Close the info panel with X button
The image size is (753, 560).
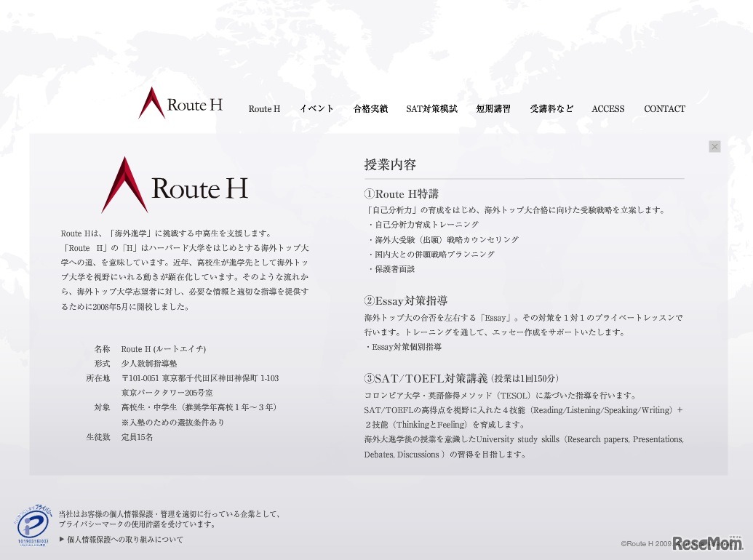(x=714, y=146)
